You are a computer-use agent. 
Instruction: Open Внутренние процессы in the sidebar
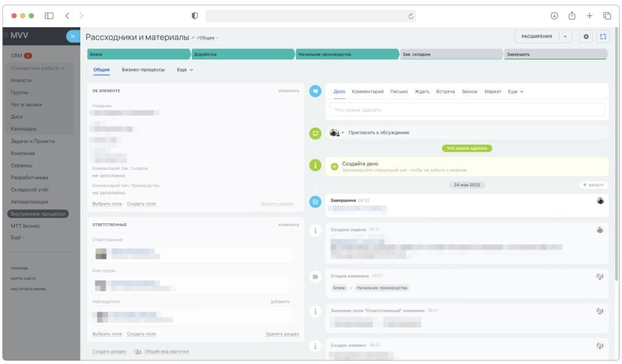click(x=38, y=214)
